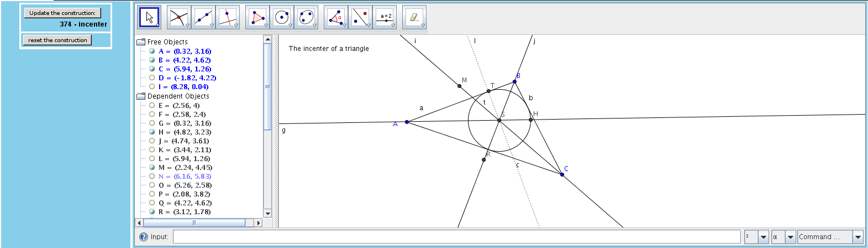Show point N using its visibility circle
Screen dimensions: 868x248
pos(152,177)
